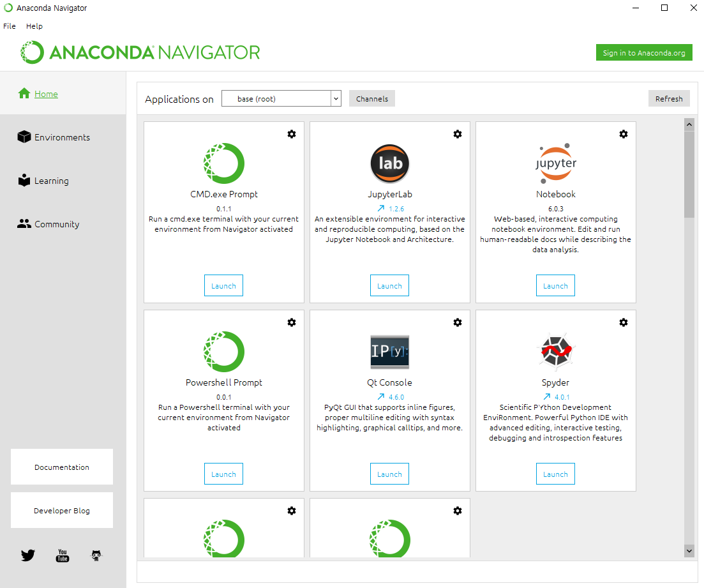
Task: Click the JupyterLab title text
Action: [x=390, y=194]
